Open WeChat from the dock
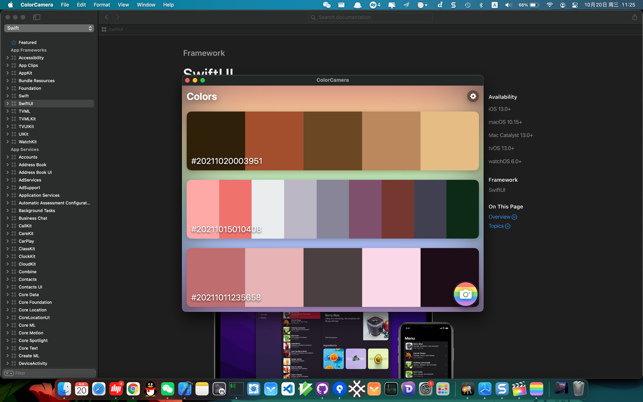The image size is (643, 402). [x=167, y=388]
